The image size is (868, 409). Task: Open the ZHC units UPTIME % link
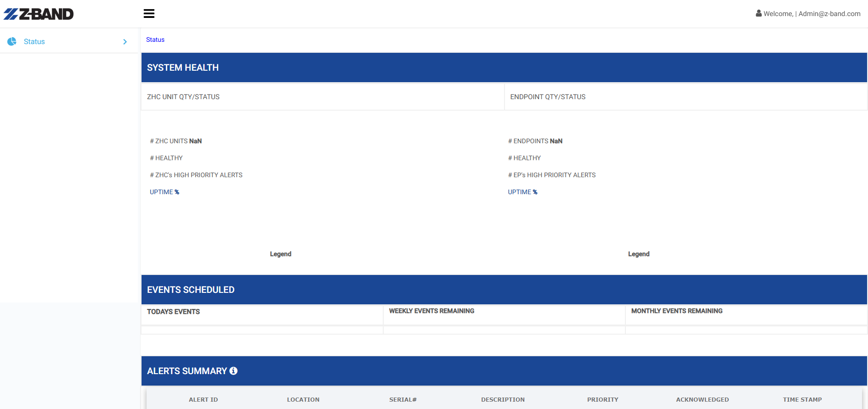(x=164, y=192)
